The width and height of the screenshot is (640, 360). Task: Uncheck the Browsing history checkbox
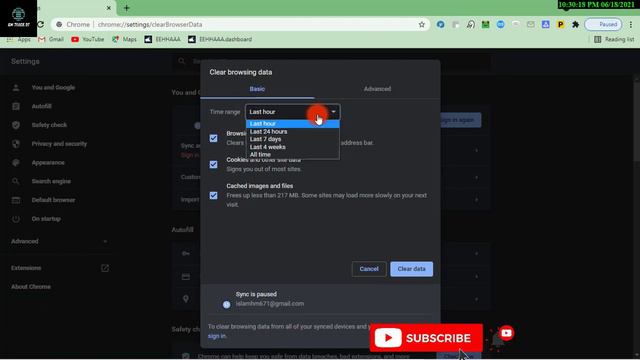pos(213,138)
